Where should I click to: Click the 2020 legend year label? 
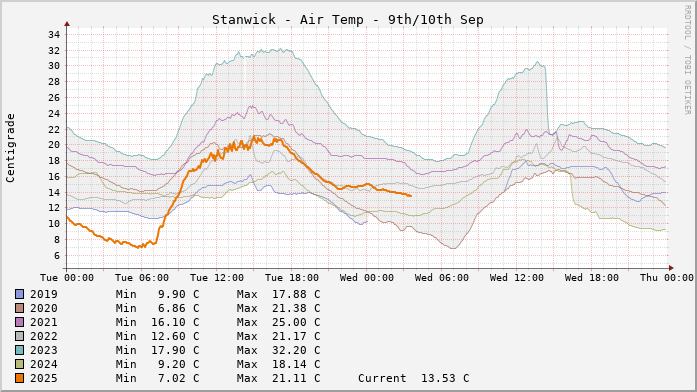[x=44, y=308]
